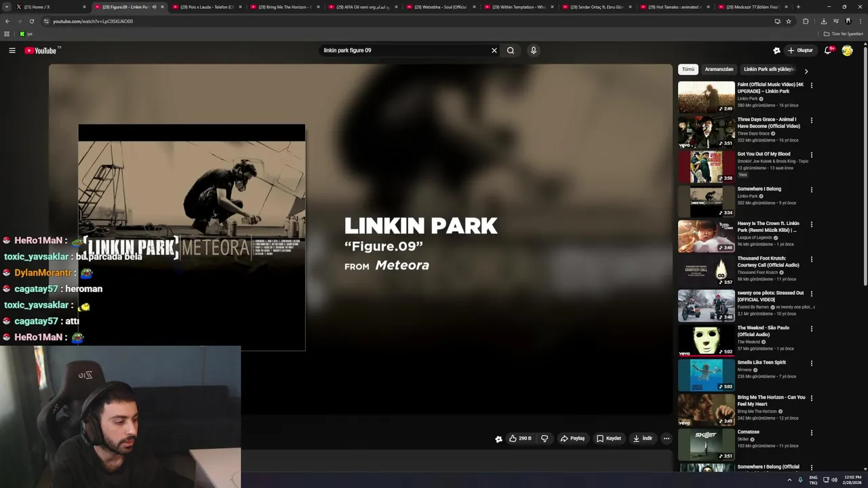The width and height of the screenshot is (868, 488).
Task: Reload the page in browser toolbar
Action: (31, 21)
